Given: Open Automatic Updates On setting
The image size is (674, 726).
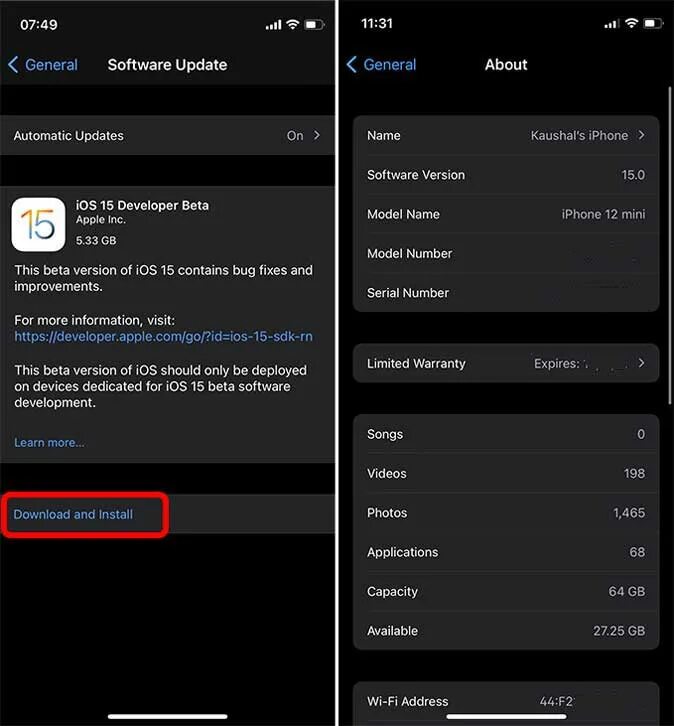Looking at the screenshot, I should pyautogui.click(x=167, y=136).
